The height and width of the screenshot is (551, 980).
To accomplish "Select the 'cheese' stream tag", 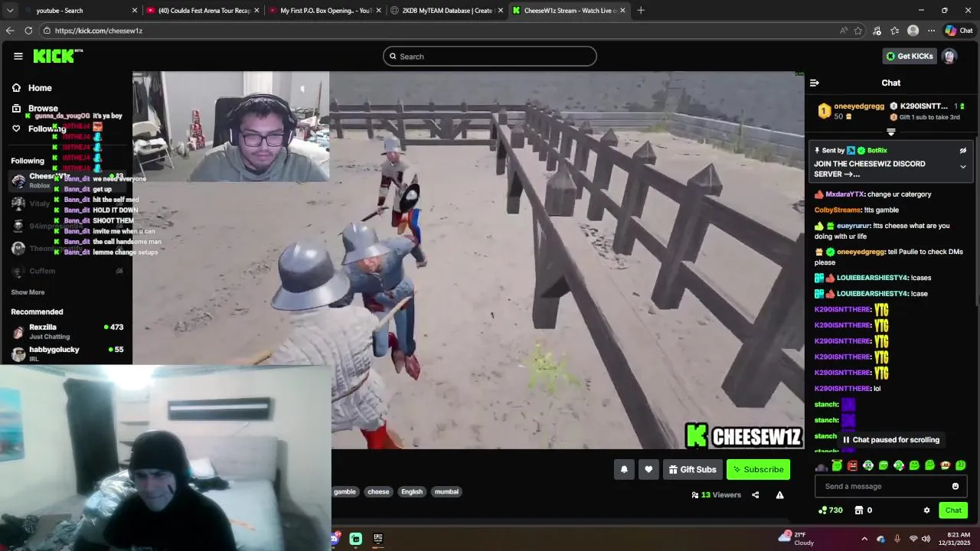I will pyautogui.click(x=378, y=491).
